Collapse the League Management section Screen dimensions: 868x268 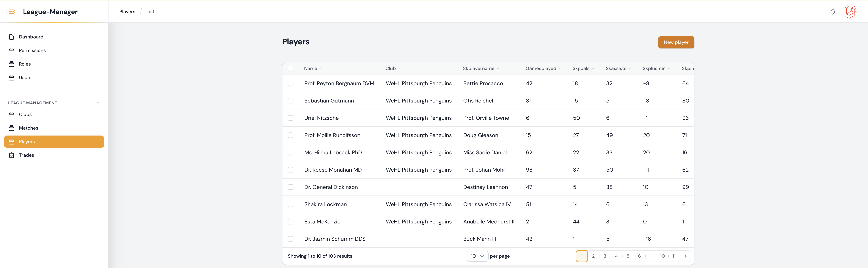[98, 103]
